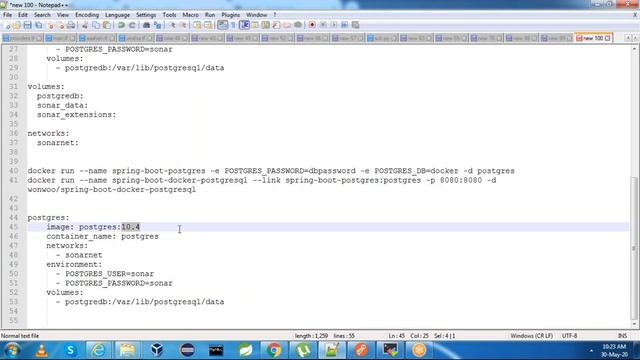Undo the last edit with the Undo icon
640x360 pixels.
click(x=121, y=25)
